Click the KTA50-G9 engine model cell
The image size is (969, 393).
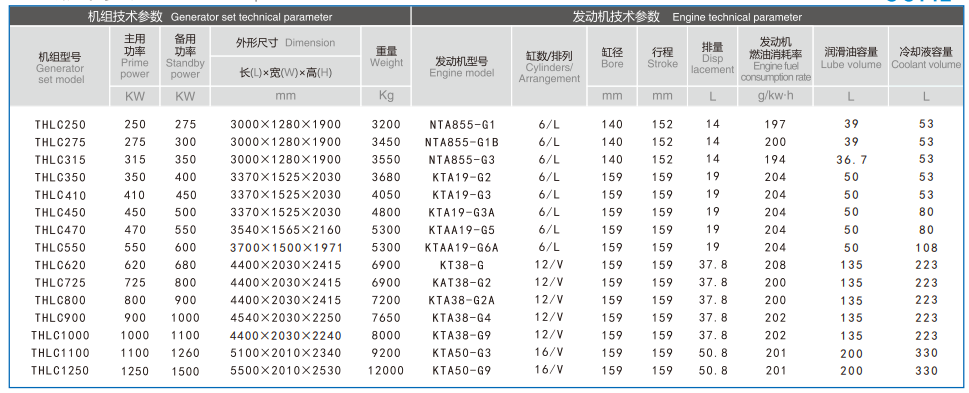click(x=461, y=371)
